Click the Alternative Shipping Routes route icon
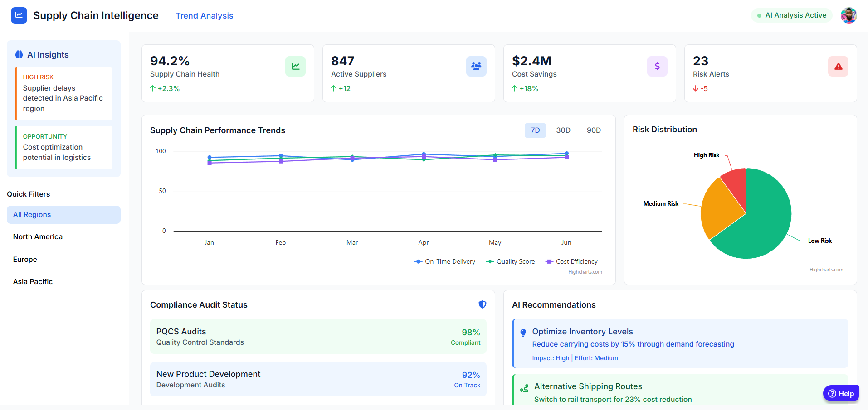868x410 pixels. (x=524, y=388)
